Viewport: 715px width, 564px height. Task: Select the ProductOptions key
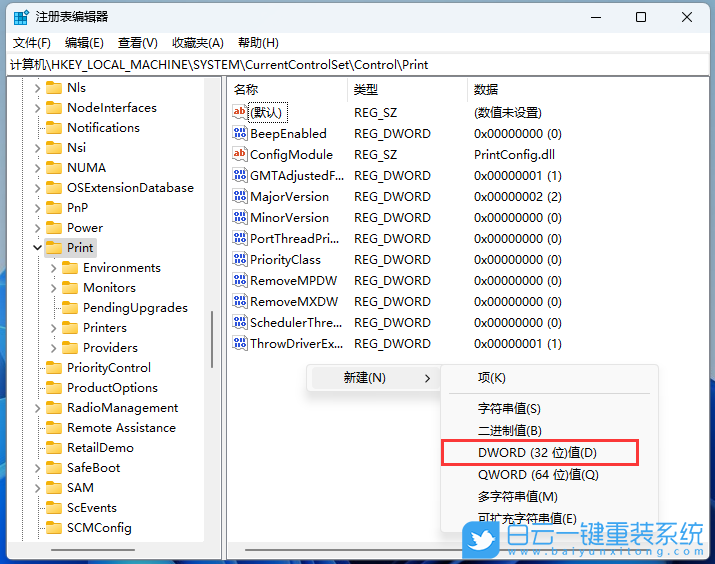point(112,388)
